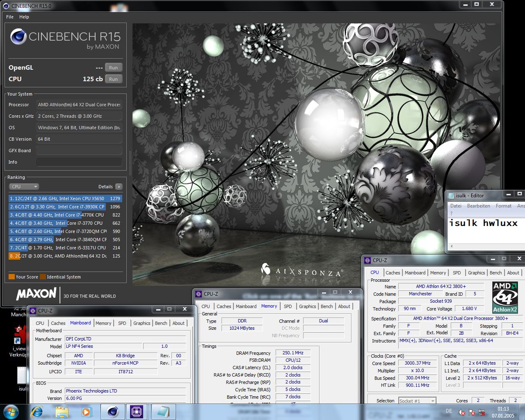This screenshot has width=525, height=420.
Task: Open Caches tab in CPU-Z Memory window
Action: [224, 306]
